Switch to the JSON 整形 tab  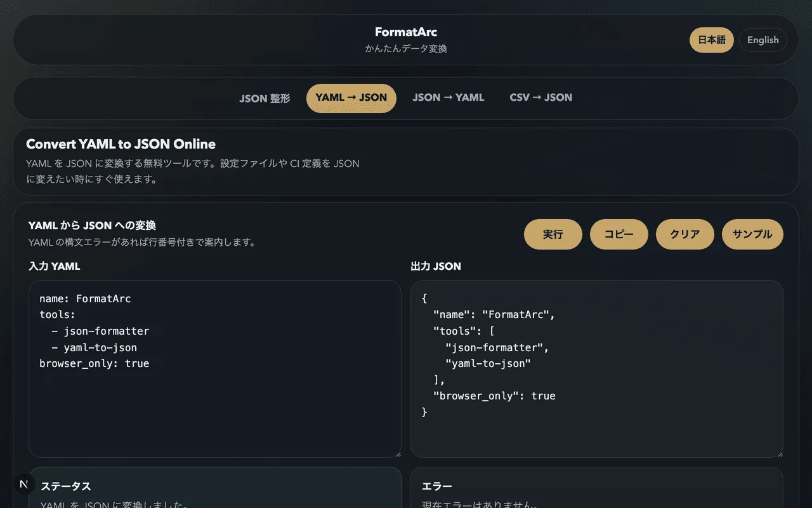(265, 98)
